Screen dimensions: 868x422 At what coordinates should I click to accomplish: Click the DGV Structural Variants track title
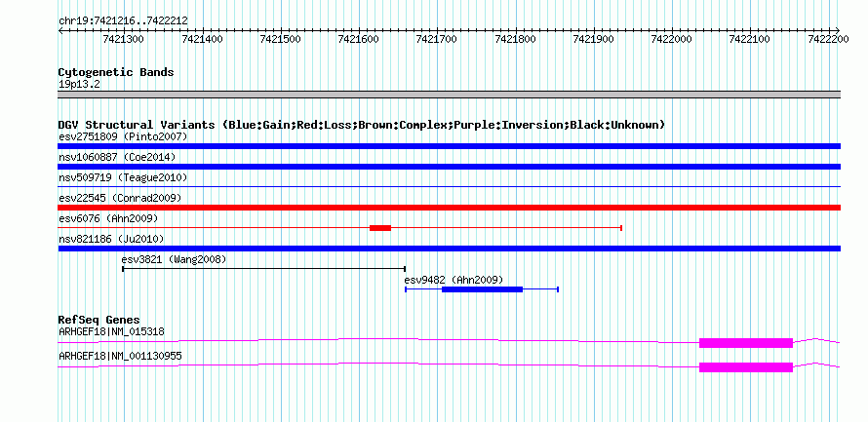pos(362,125)
